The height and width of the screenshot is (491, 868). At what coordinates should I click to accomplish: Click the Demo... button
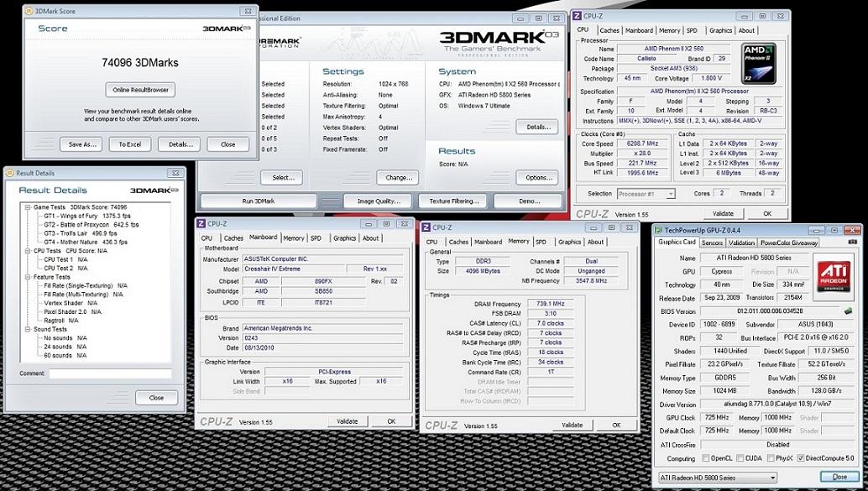pyautogui.click(x=529, y=201)
